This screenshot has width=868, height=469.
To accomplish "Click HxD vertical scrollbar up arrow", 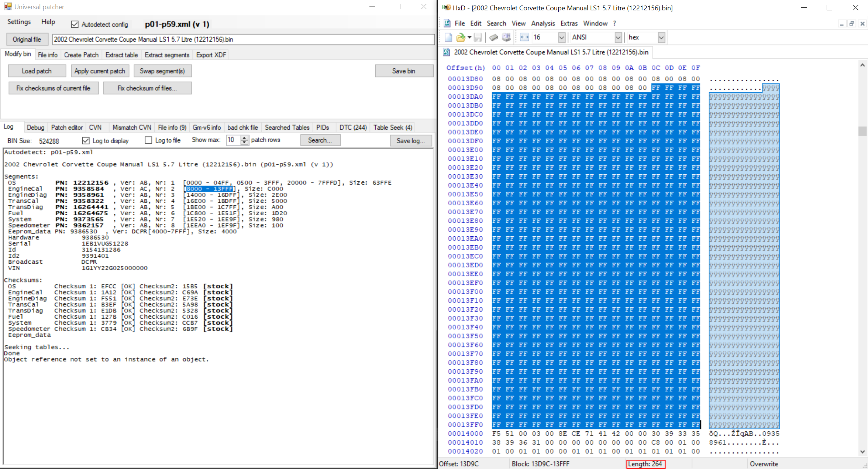I will point(862,65).
